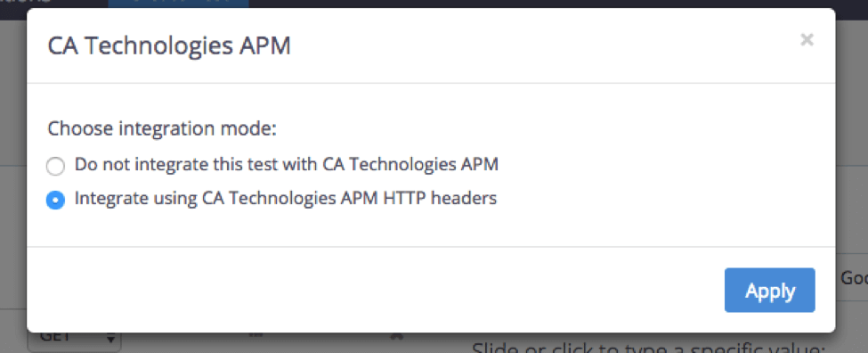Click the arrow stepper on GET dropdown

(x=110, y=339)
